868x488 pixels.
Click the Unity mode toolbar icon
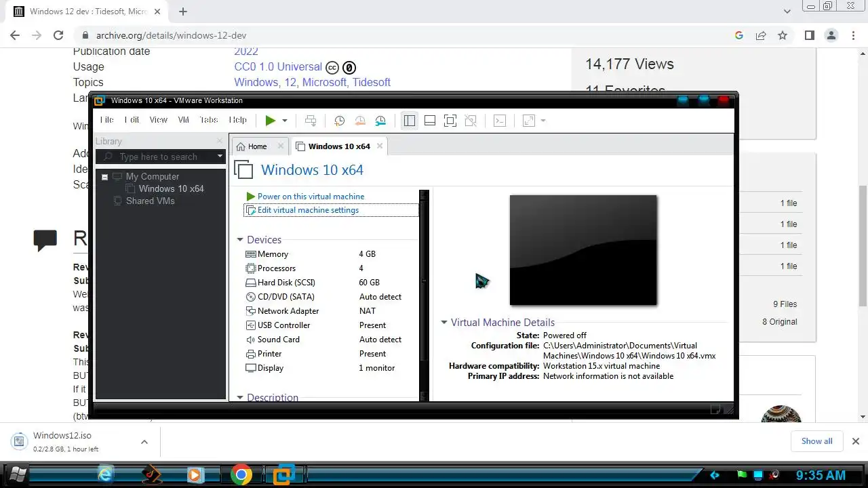pos(471,121)
